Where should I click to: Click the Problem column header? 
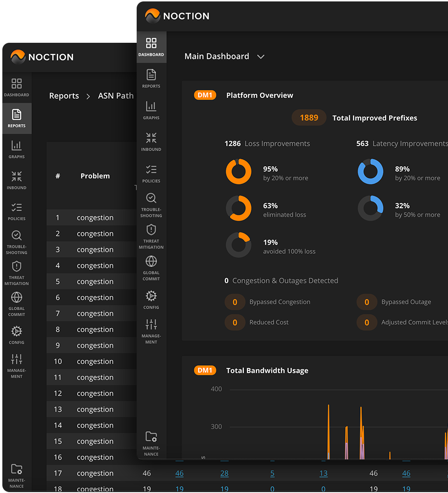tap(95, 176)
